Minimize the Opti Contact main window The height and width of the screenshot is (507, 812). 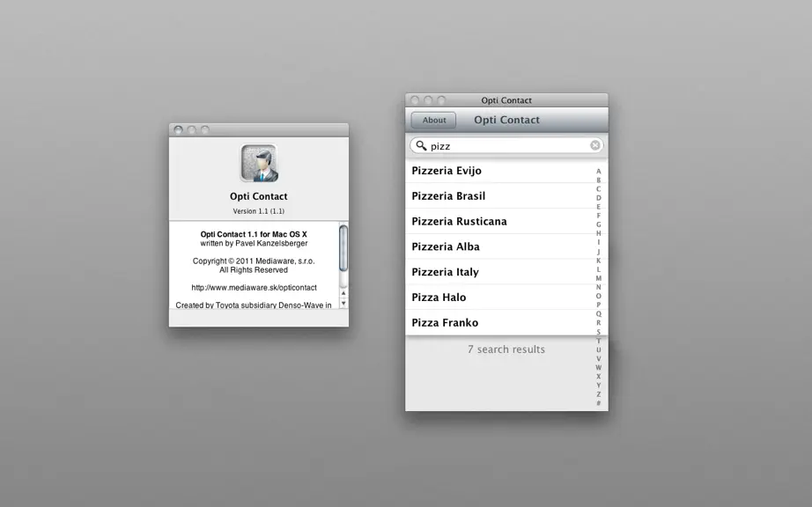pos(428,99)
